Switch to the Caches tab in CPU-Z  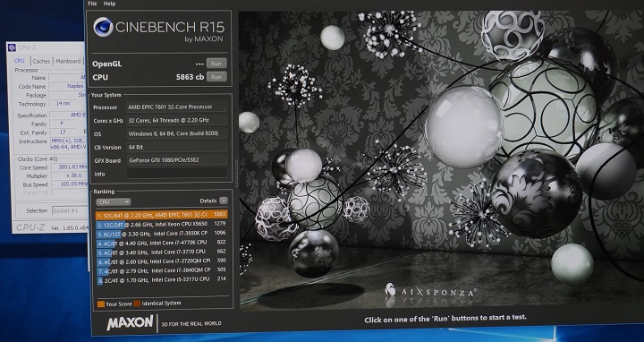click(x=41, y=61)
